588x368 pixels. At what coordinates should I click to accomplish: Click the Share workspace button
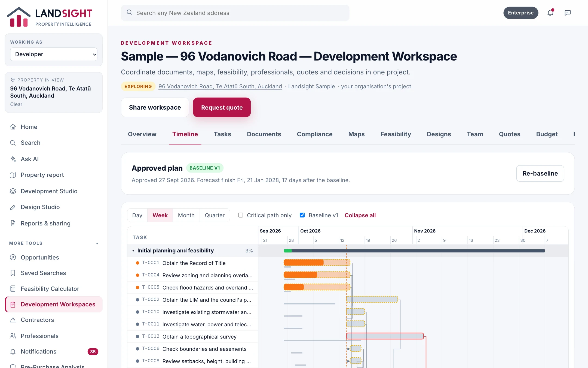tap(155, 107)
